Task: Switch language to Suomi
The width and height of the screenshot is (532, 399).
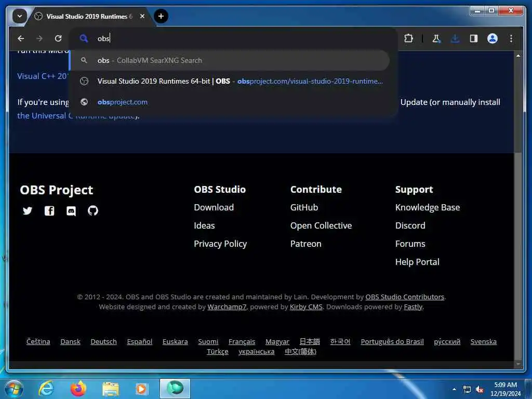Action: point(208,342)
